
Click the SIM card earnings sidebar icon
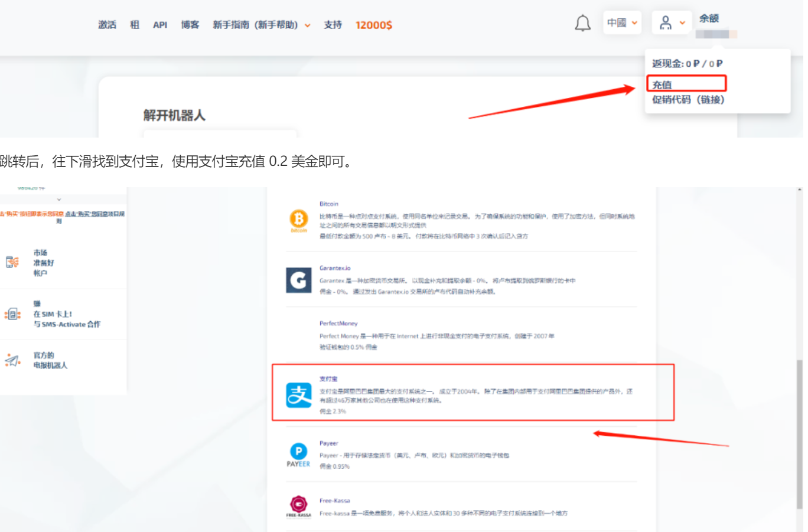pyautogui.click(x=12, y=314)
